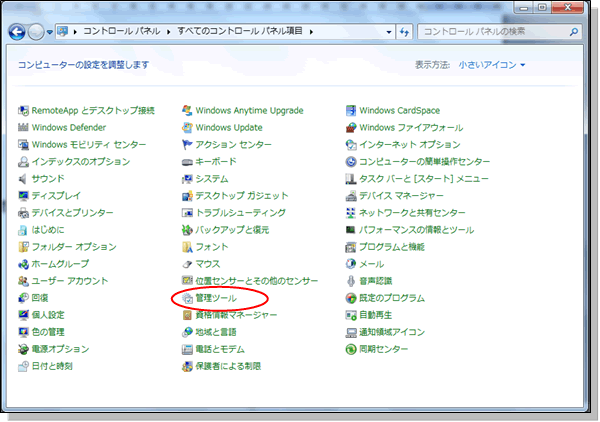Image resolution: width=600 pixels, height=422 pixels.
Task: Open the ホームグループ icon
Action: point(23,264)
